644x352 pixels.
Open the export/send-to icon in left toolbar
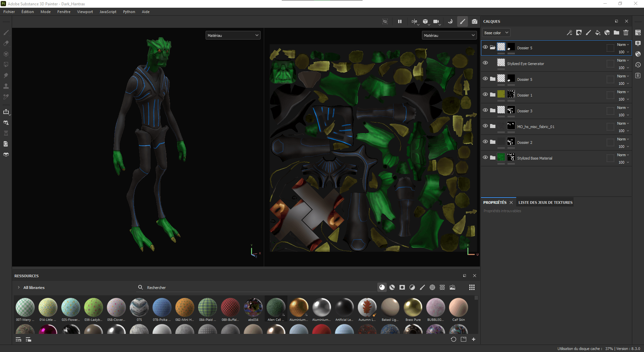(6, 112)
